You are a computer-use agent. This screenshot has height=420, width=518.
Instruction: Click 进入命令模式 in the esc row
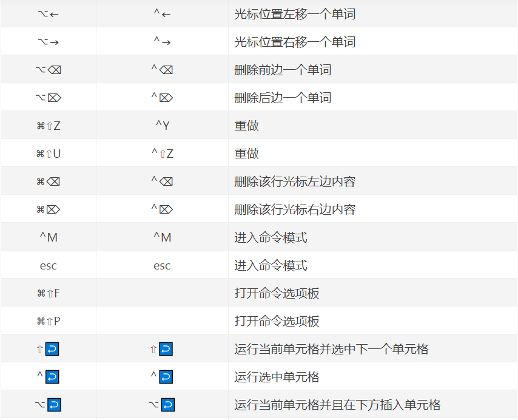point(271,265)
